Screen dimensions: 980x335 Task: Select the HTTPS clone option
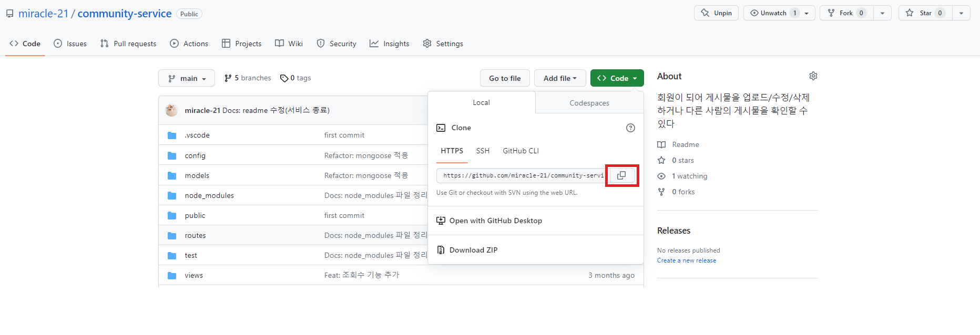point(452,151)
